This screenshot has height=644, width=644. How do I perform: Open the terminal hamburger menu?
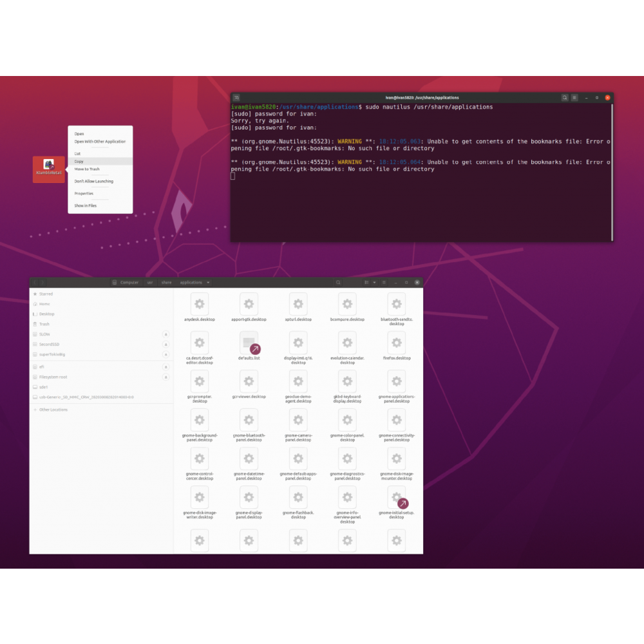coord(574,97)
